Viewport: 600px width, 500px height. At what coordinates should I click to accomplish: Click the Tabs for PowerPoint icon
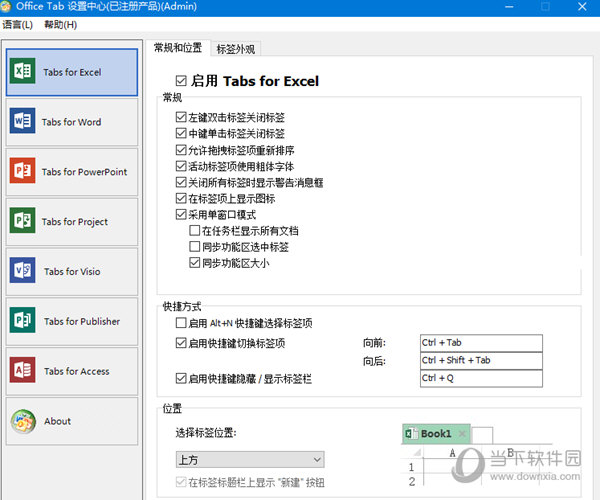pos(22,172)
